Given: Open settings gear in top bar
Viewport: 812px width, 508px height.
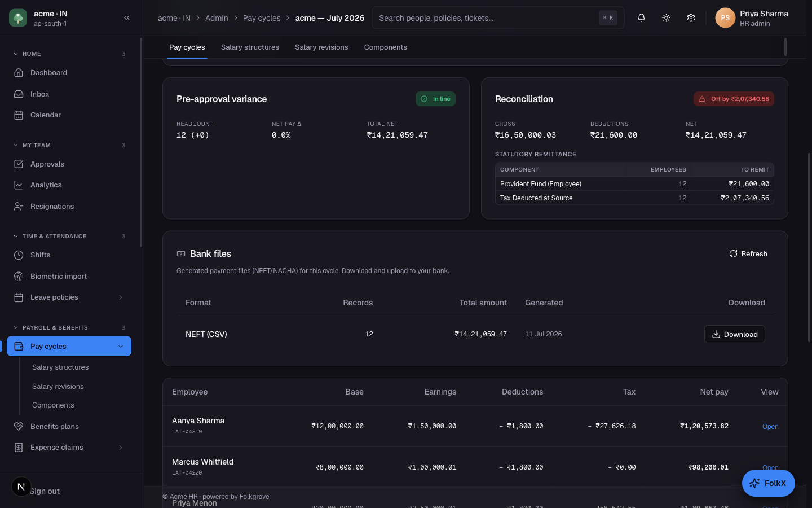Looking at the screenshot, I should [x=691, y=18].
